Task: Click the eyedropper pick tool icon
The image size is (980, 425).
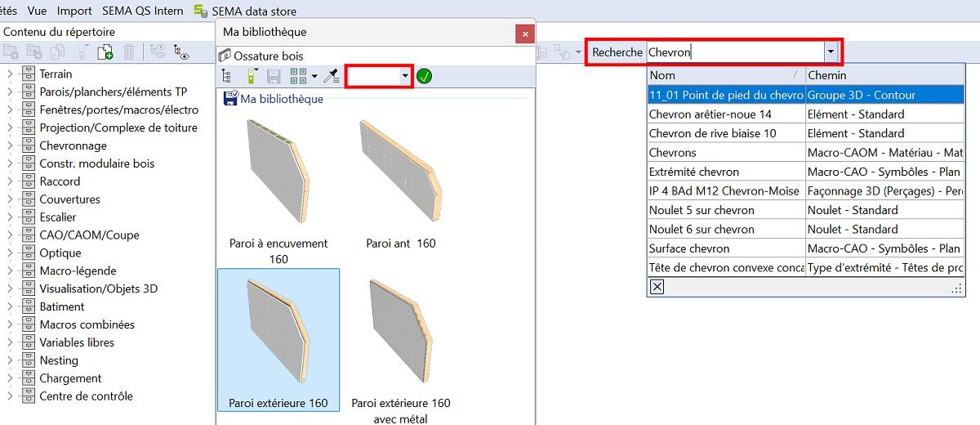Action: 331,76
